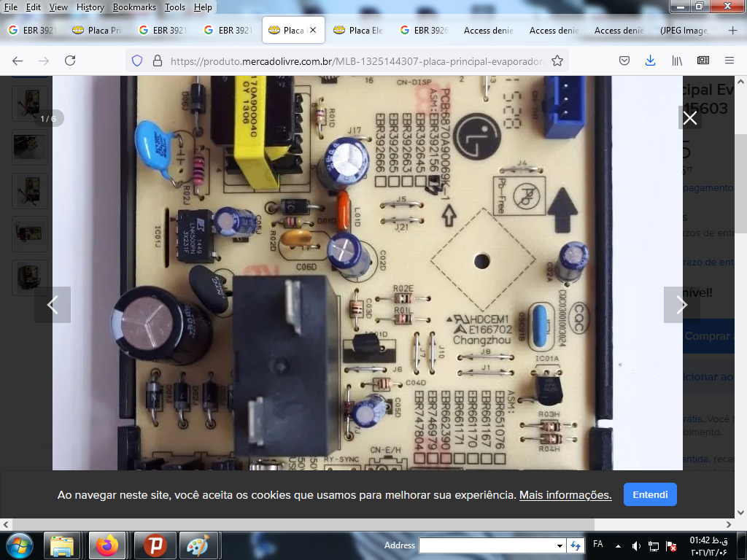Screen dimensions: 747x560
Task: Bookmark this page with the star
Action: [x=557, y=61]
